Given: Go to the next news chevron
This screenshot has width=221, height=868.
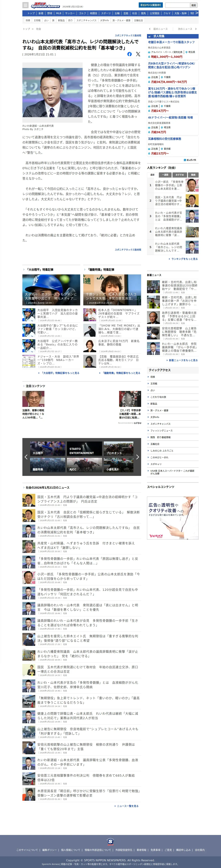Looking at the screenshot, I should pos(196,29).
